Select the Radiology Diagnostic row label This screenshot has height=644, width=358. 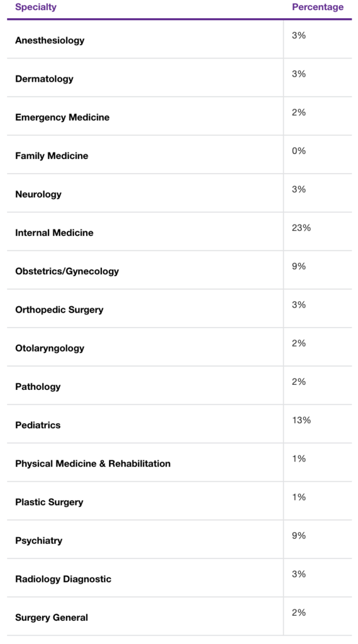coord(64,579)
